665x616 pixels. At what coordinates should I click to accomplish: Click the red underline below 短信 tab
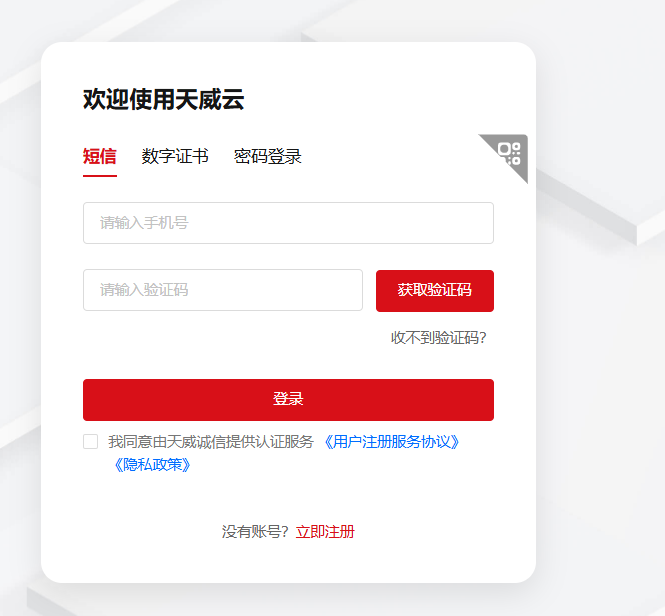tap(100, 175)
